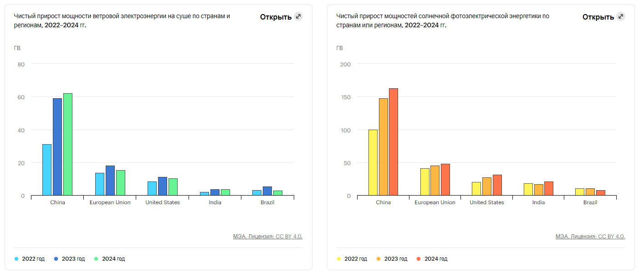This screenshot has height=277, width=644.
Task: Hide the 2024 год green series in wind legend
Action: [x=110, y=259]
